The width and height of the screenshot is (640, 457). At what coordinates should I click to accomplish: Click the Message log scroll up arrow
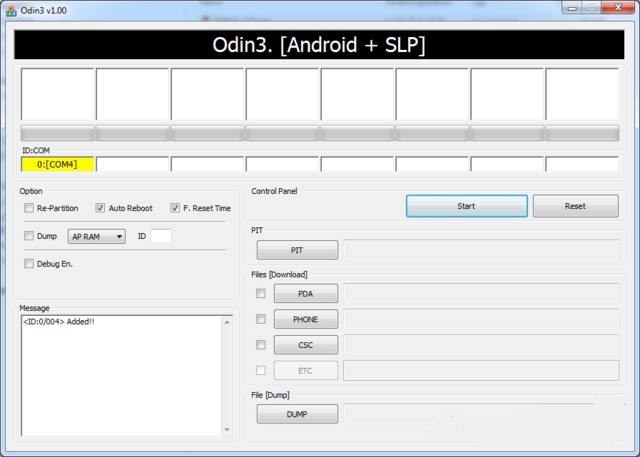point(227,322)
